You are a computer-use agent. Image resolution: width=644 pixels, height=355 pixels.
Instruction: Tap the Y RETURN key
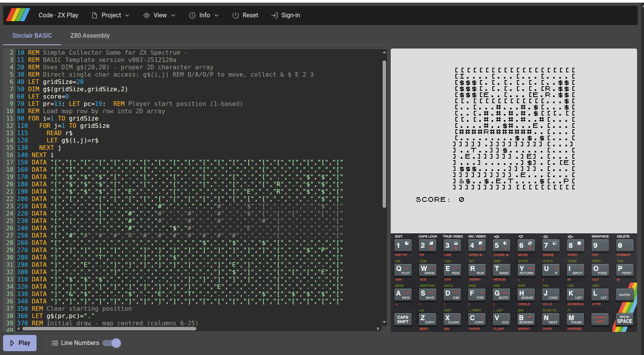pos(526,270)
